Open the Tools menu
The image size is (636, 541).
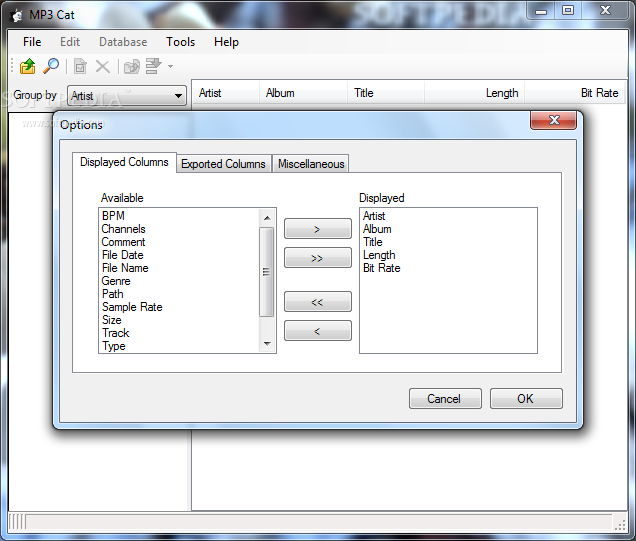(180, 42)
